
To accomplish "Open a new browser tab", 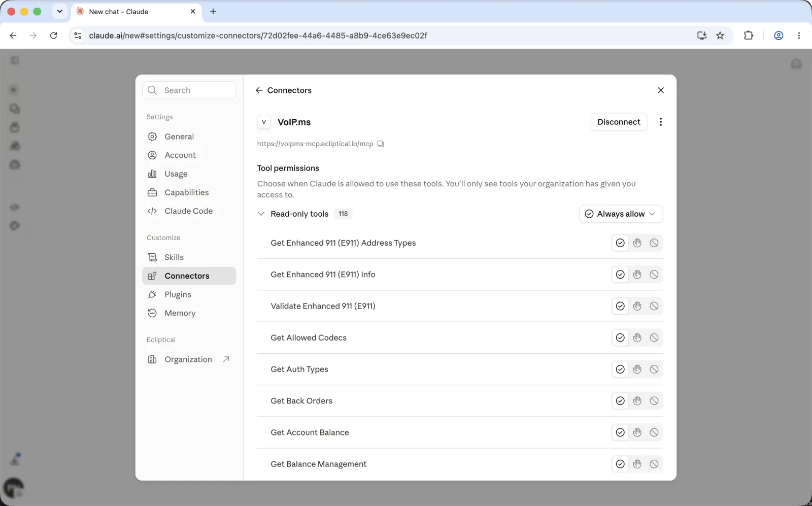I will [213, 11].
